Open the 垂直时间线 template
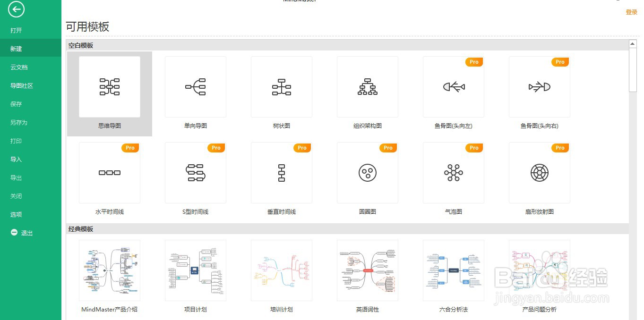Image resolution: width=644 pixels, height=320 pixels. click(281, 172)
